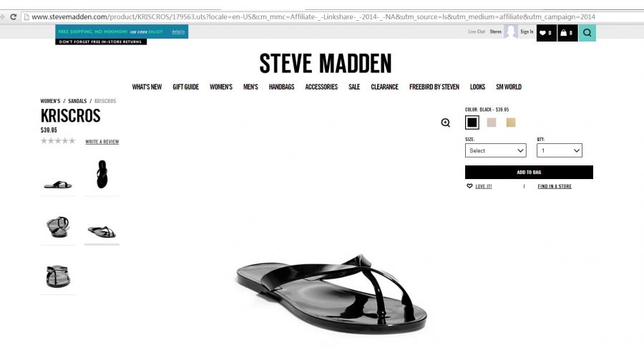Screen dimensions: 644x358
Task: Pick the gold color swatch
Action: click(510, 122)
